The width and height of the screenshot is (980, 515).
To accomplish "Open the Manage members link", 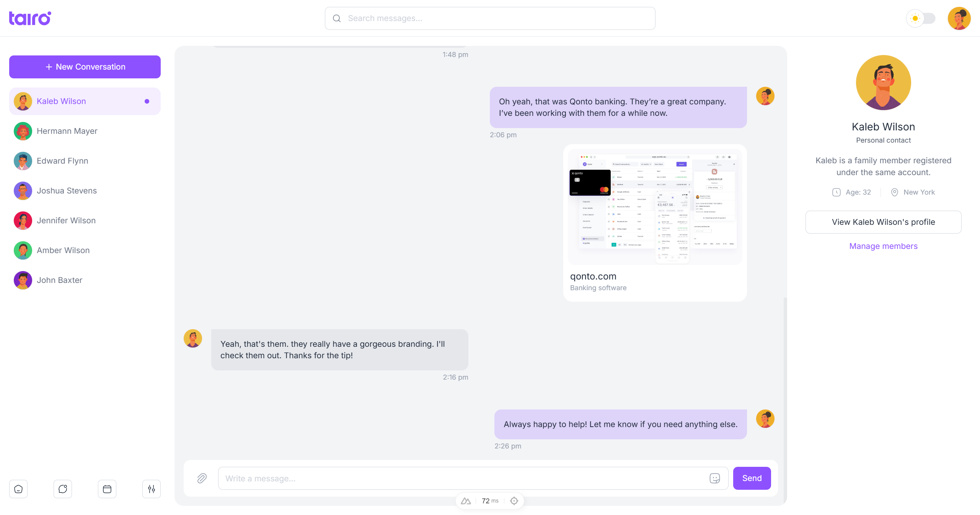I will pos(883,246).
